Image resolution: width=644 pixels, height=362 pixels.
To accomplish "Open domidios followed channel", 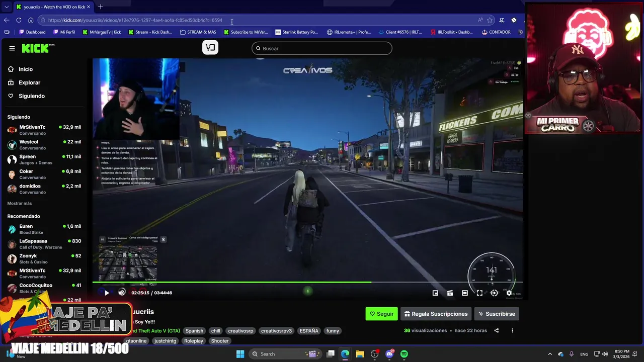I will [44, 189].
